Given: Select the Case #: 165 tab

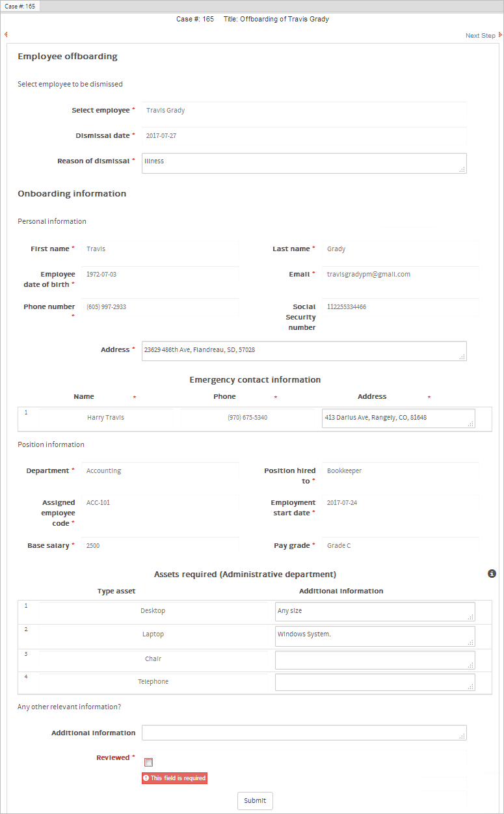Looking at the screenshot, I should click(21, 6).
